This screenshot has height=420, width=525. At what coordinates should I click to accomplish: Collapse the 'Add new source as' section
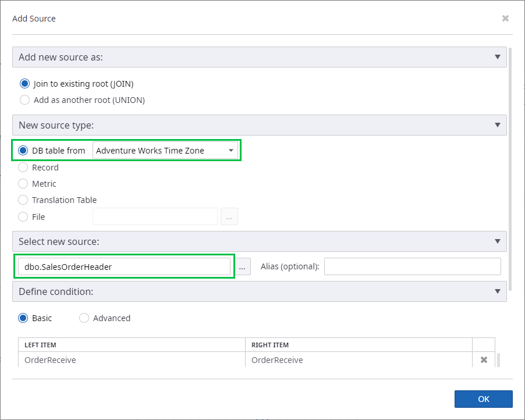tap(497, 57)
